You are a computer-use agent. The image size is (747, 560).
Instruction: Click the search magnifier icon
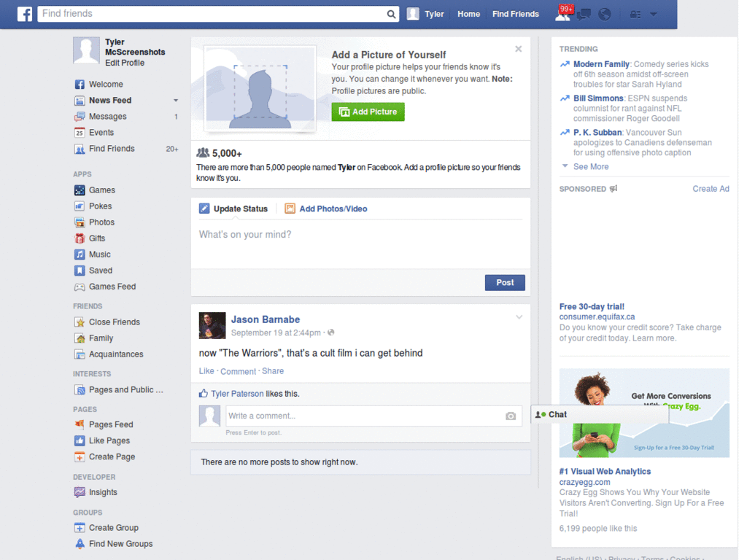[x=391, y=15]
